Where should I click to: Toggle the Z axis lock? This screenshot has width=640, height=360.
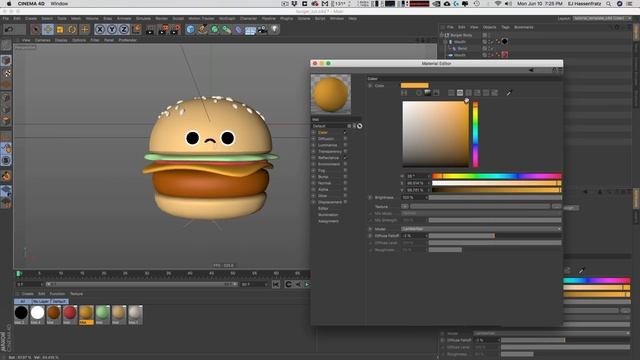[x=124, y=29]
